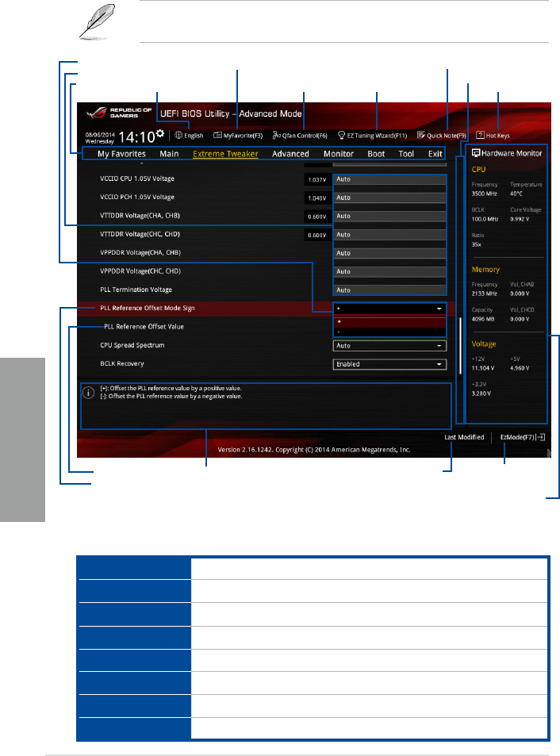Select the VCCIO CPU 1.05V Voltage label

137,178
